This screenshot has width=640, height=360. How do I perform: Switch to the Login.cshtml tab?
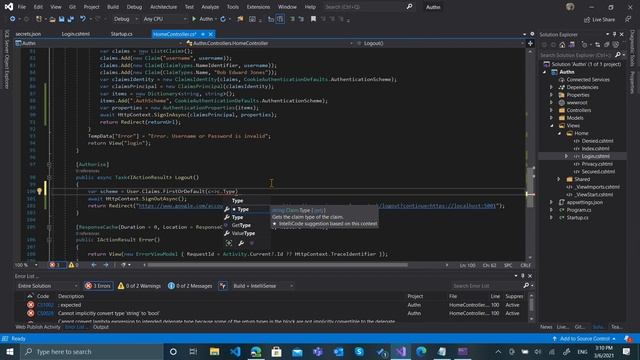click(x=76, y=34)
